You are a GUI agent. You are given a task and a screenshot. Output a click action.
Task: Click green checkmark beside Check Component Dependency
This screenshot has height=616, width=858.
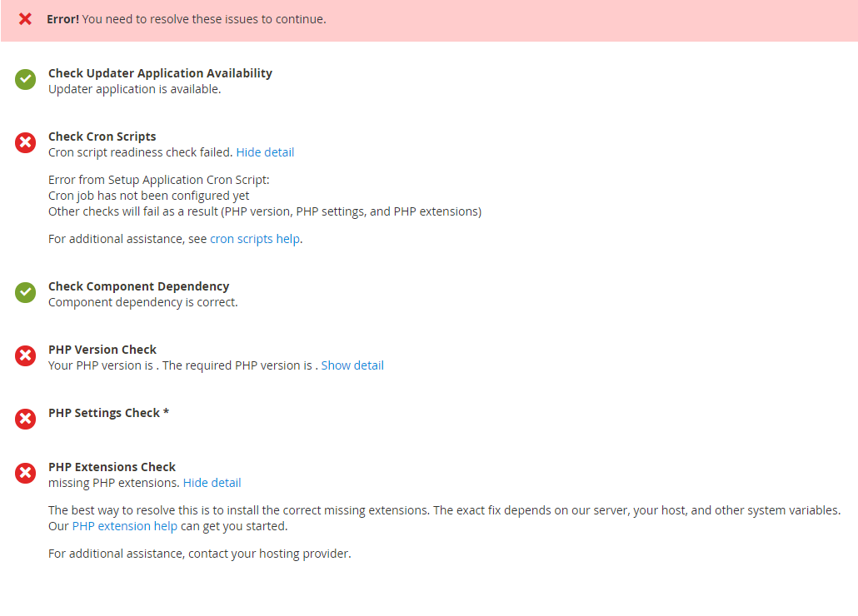pyautogui.click(x=25, y=292)
